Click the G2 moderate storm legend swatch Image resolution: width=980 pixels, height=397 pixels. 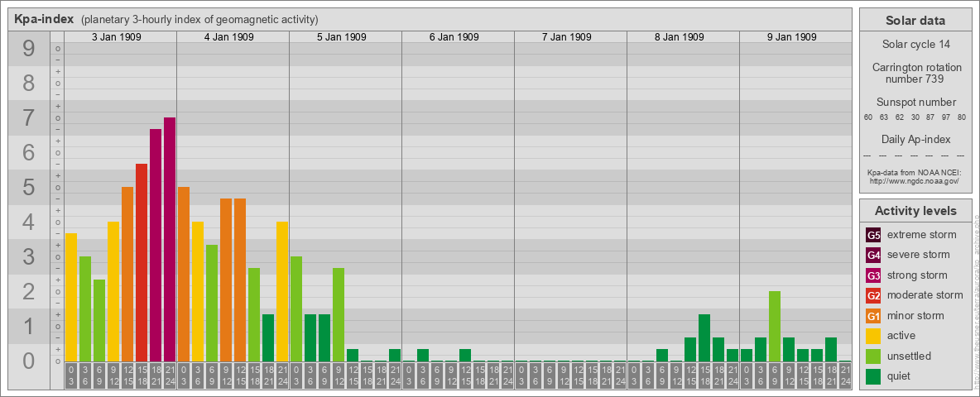coord(873,295)
